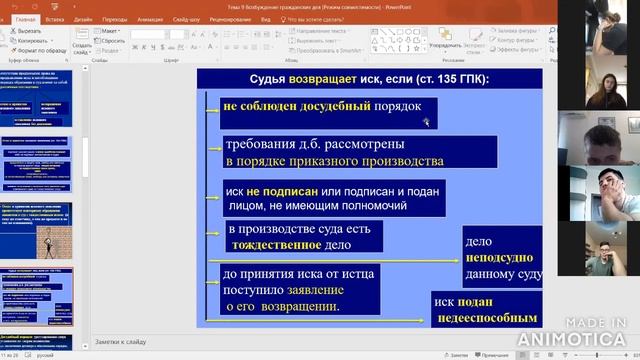Justify text alignment icon
Image resolution: width=640 pixels, height=360 pixels.
(254, 48)
